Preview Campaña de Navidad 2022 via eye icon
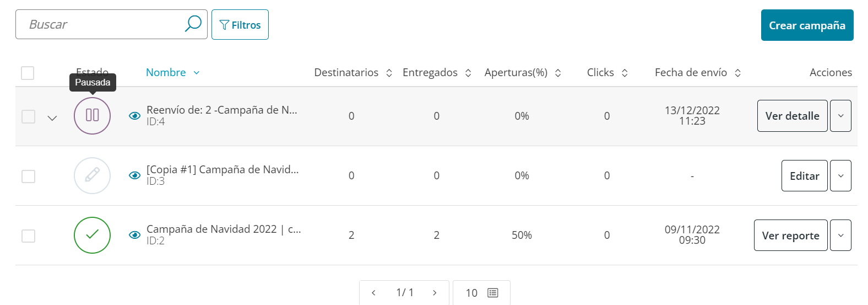The width and height of the screenshot is (868, 305). pos(134,235)
